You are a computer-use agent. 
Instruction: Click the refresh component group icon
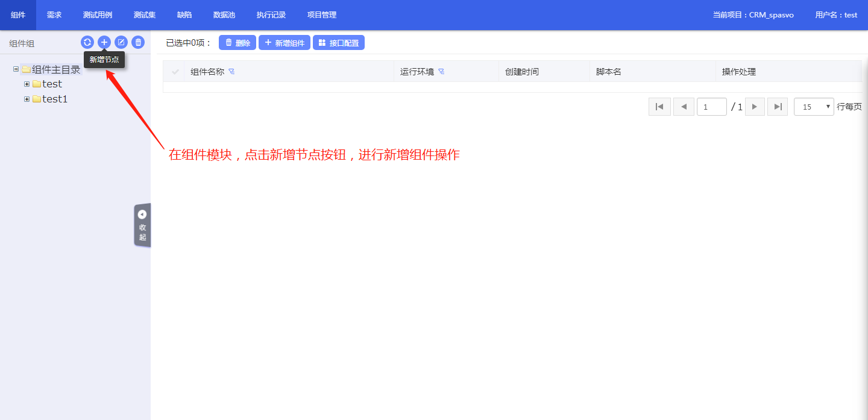click(x=87, y=42)
